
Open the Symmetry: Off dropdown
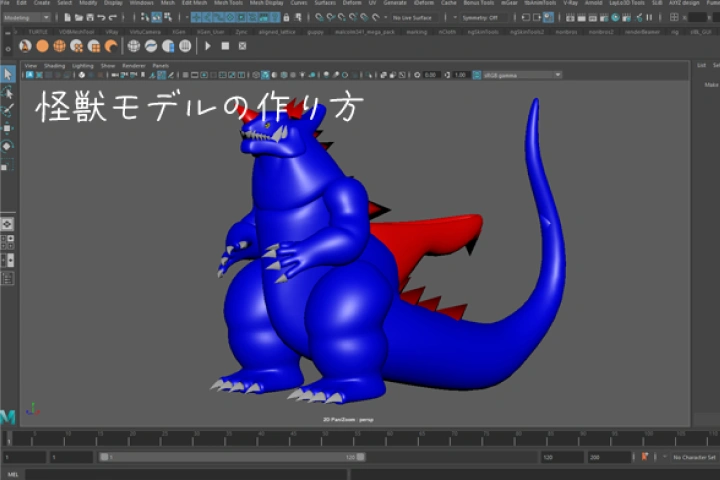point(483,18)
